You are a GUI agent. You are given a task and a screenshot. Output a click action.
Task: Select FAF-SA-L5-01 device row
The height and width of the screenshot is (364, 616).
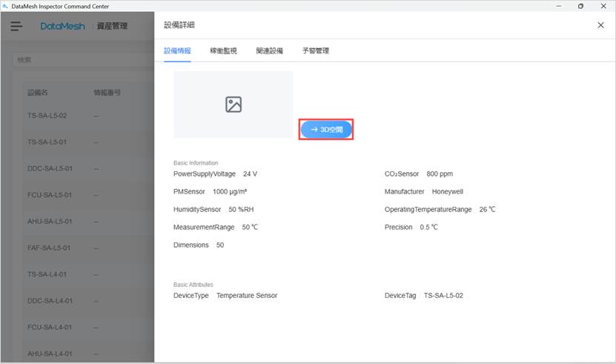click(x=50, y=248)
